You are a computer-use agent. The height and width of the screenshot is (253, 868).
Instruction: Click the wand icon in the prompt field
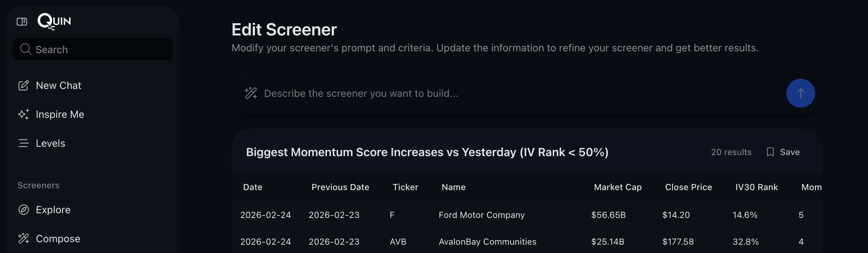[x=251, y=93]
